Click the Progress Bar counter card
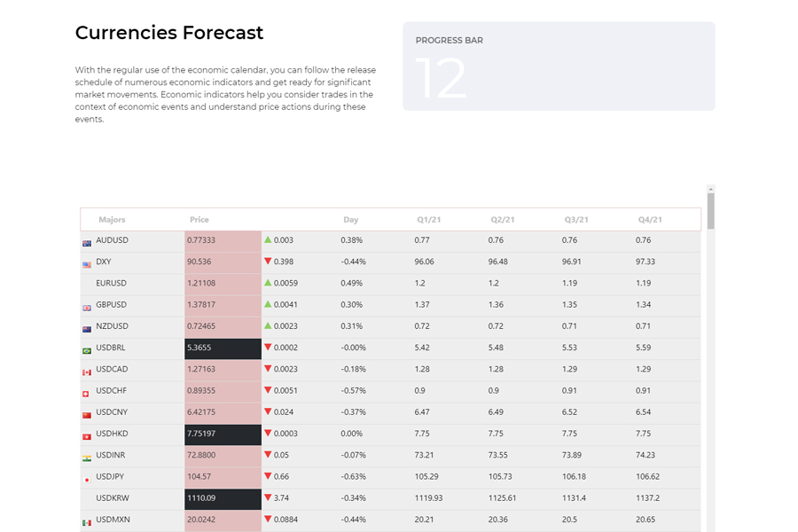The width and height of the screenshot is (798, 532). [559, 66]
